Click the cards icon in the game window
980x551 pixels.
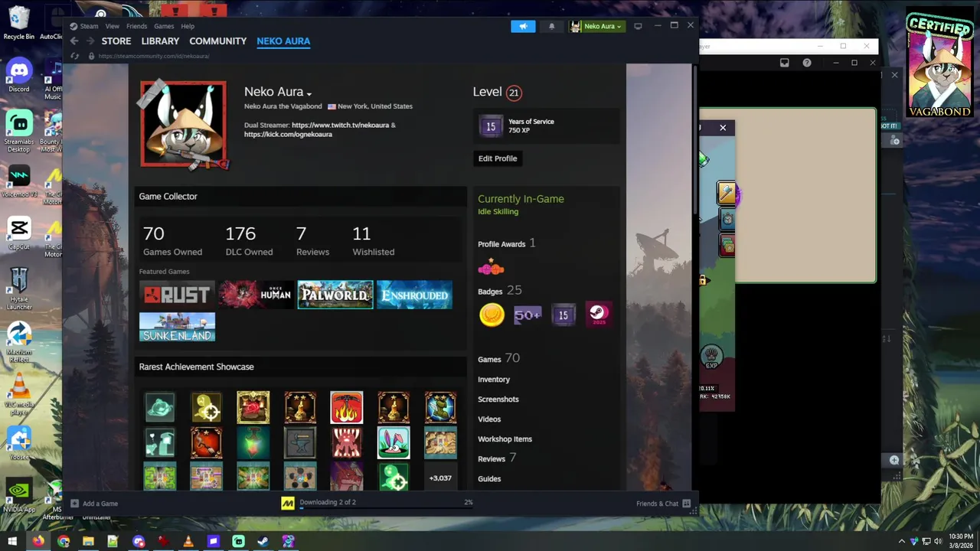(727, 245)
